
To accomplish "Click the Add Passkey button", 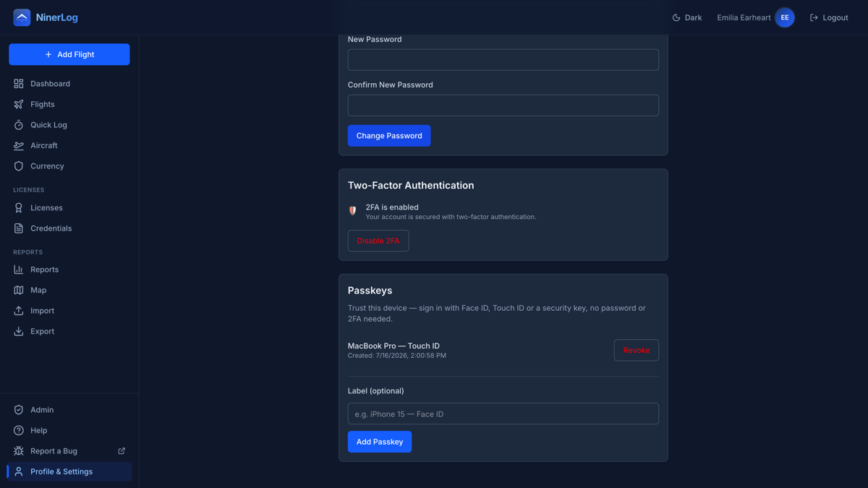I will (380, 442).
